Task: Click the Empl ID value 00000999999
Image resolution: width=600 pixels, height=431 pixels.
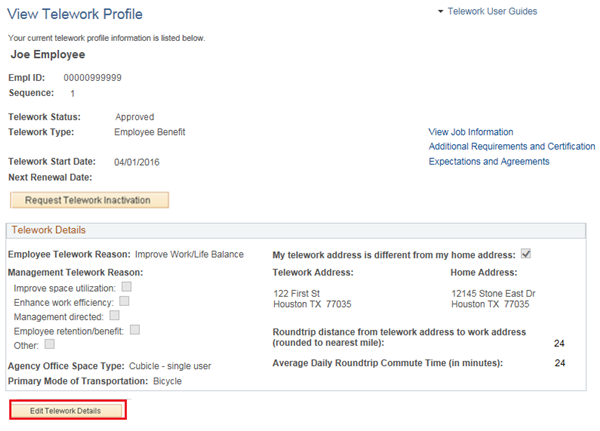Action: coord(92,78)
